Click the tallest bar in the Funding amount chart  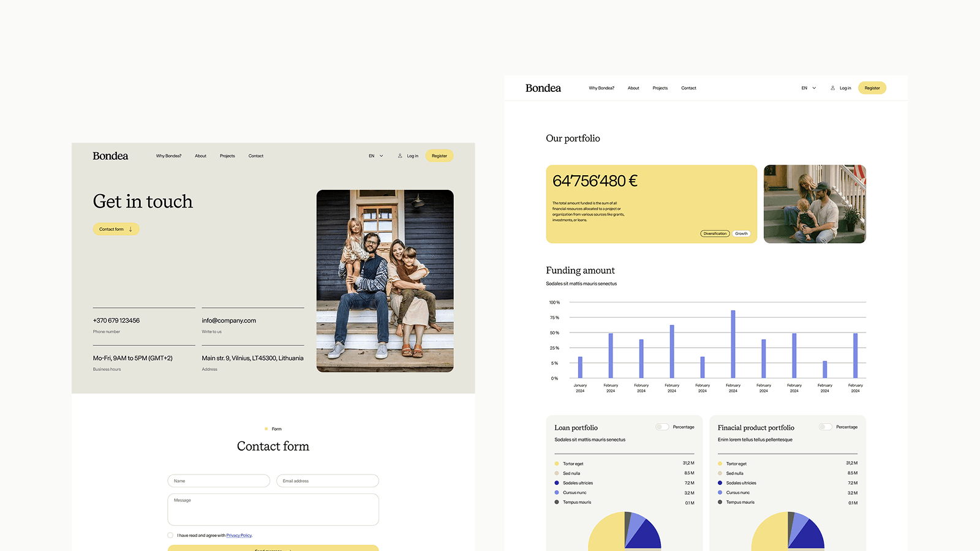(733, 344)
